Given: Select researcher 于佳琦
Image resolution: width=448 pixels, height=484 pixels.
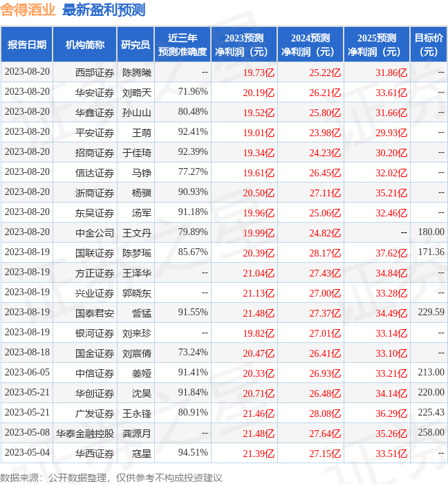Looking at the screenshot, I should tap(137, 153).
